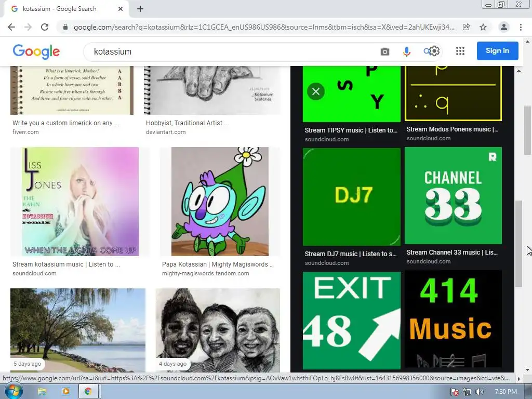Open the Papa Kotassian cartoon image

point(220,202)
